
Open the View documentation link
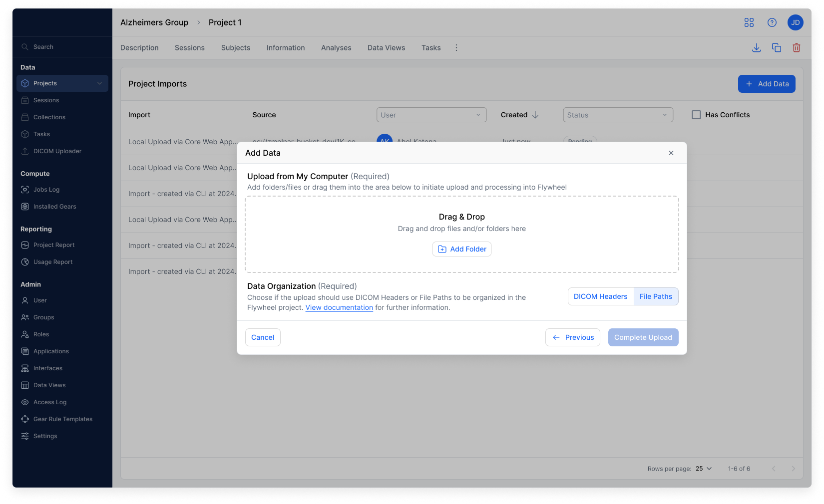(x=339, y=307)
